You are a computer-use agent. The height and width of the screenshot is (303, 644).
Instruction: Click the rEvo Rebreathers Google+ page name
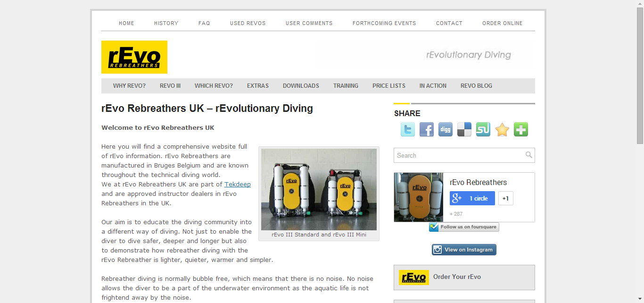pyautogui.click(x=478, y=182)
